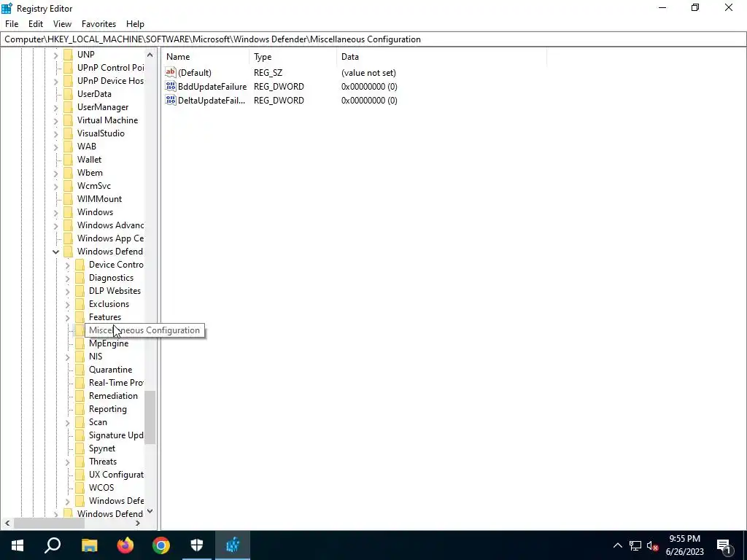Select the Windows folder icon
747x560 pixels.
(68, 212)
